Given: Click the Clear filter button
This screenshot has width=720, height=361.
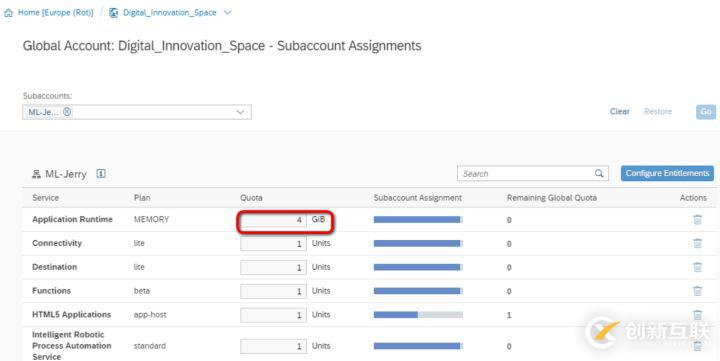Looking at the screenshot, I should [x=619, y=112].
